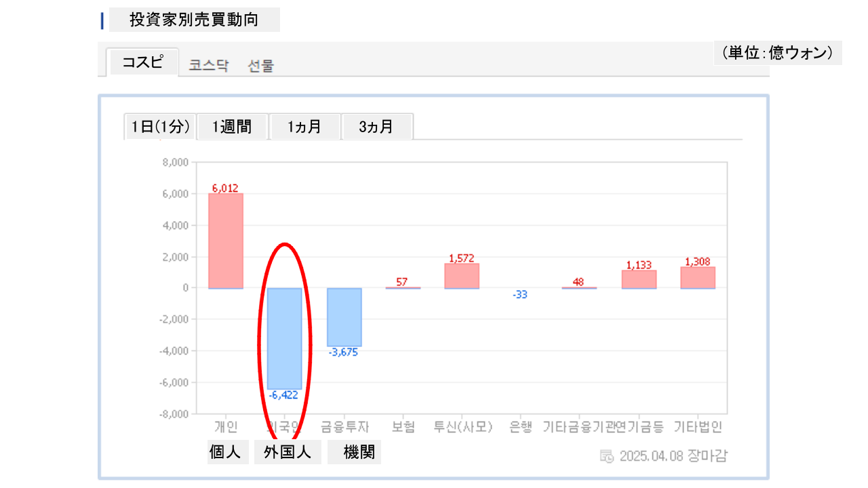This screenshot has height=488, width=868.
Task: Click the 投資家別売買動向 heading
Action: 194,20
